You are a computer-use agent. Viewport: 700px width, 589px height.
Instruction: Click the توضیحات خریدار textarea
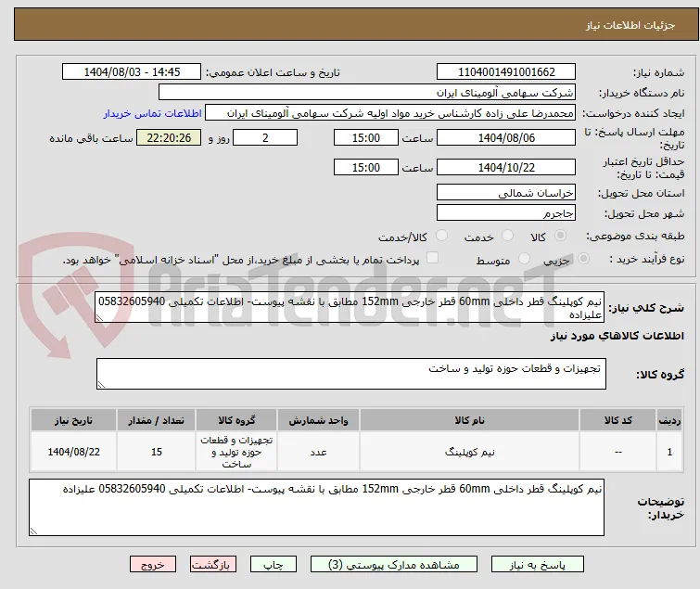click(x=316, y=507)
